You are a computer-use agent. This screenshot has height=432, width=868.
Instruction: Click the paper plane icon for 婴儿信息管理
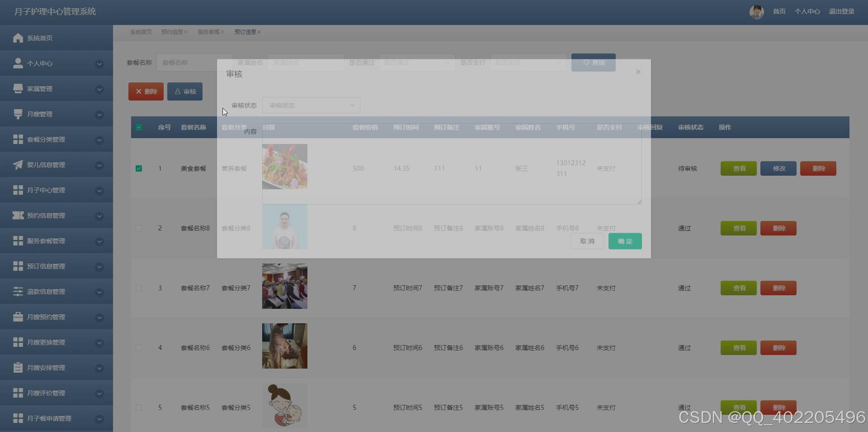(x=18, y=164)
